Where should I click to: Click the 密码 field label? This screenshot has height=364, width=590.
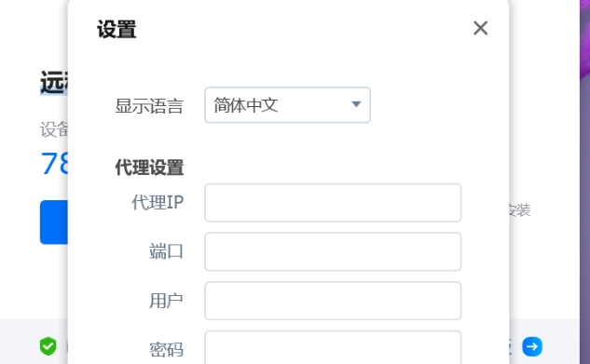click(x=166, y=350)
